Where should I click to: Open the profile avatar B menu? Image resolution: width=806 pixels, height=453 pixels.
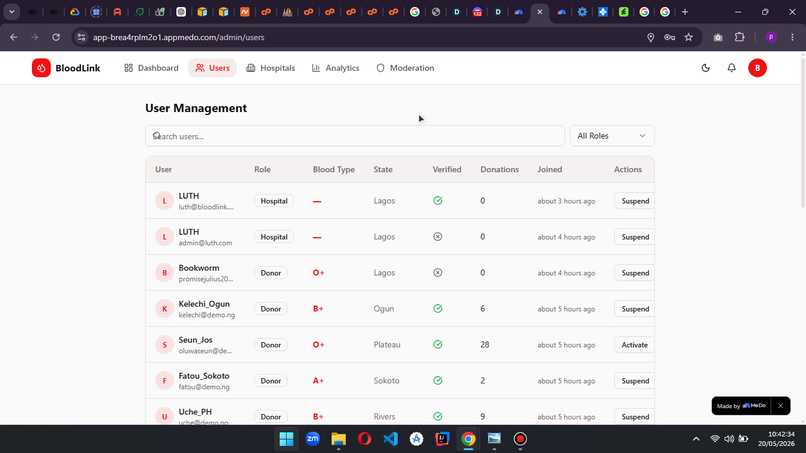757,68
